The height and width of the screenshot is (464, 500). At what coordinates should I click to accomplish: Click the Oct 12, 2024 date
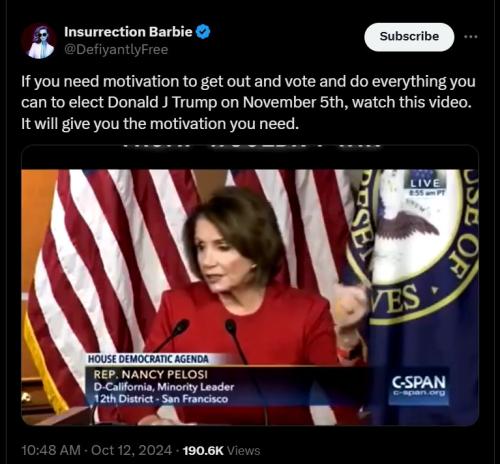click(x=131, y=450)
